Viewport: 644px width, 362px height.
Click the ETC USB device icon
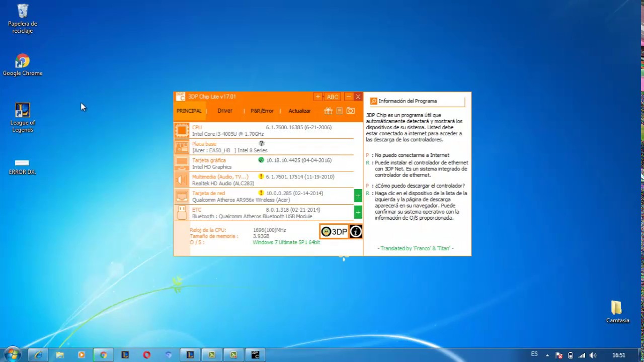[x=182, y=213]
